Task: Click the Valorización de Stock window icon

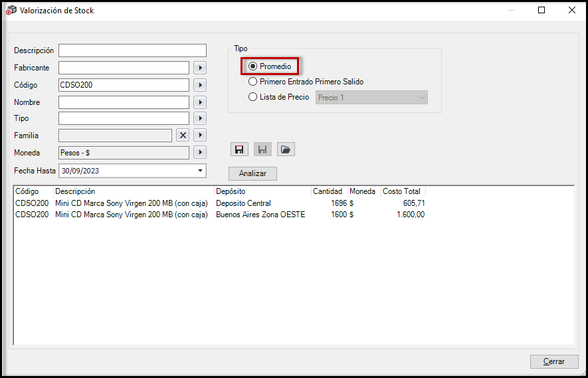Action: point(11,11)
